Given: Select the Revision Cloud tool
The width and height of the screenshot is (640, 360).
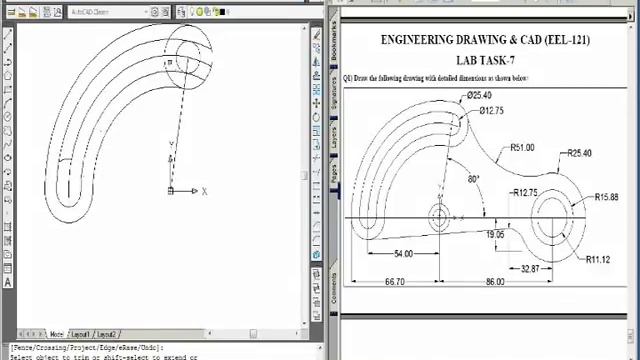Looking at the screenshot, I should click(x=8, y=131).
